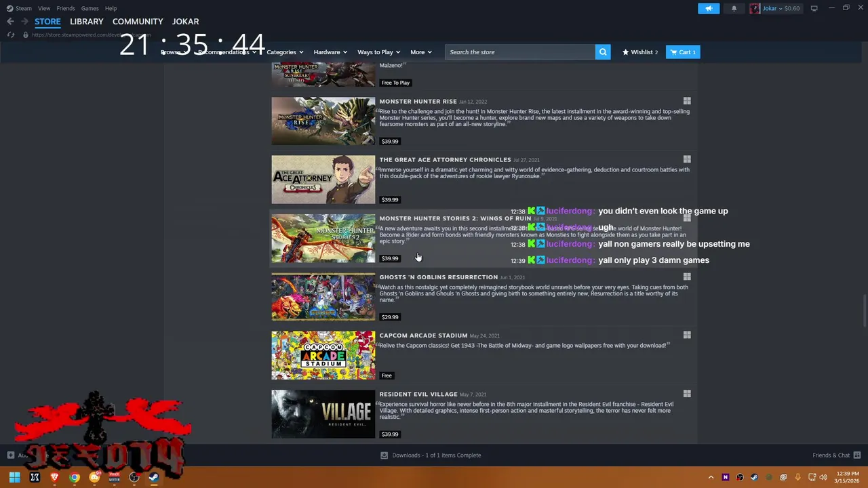
Task: Click Monster Hunter Rise $39.99 price
Action: [x=390, y=141]
